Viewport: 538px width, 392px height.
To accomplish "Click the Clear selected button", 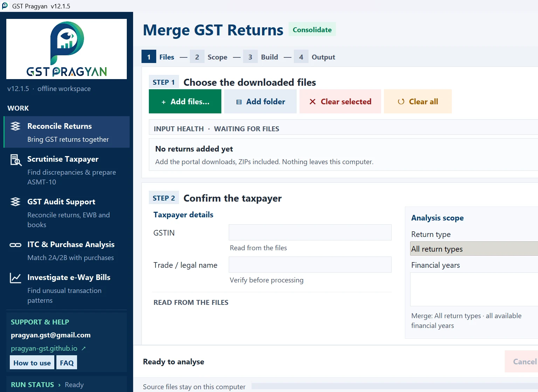I will tap(340, 101).
